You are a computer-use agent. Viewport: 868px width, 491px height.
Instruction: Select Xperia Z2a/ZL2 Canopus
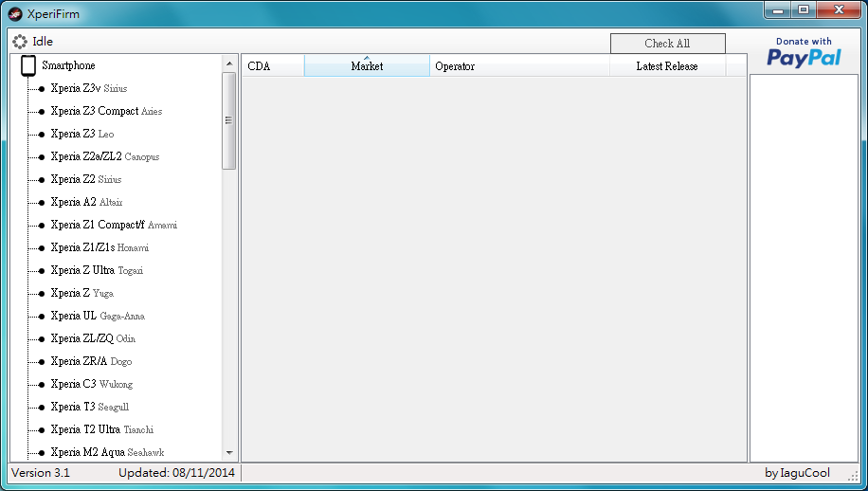[x=104, y=156]
